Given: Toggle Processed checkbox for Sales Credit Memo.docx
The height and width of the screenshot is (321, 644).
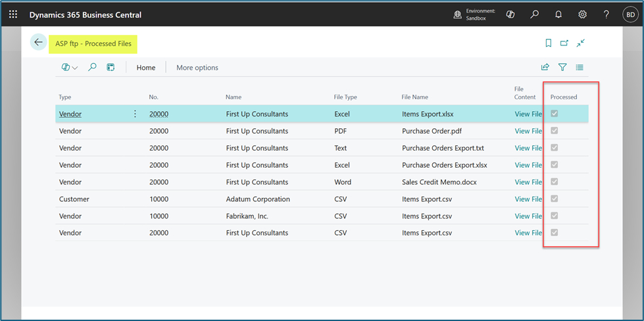Looking at the screenshot, I should tap(554, 182).
